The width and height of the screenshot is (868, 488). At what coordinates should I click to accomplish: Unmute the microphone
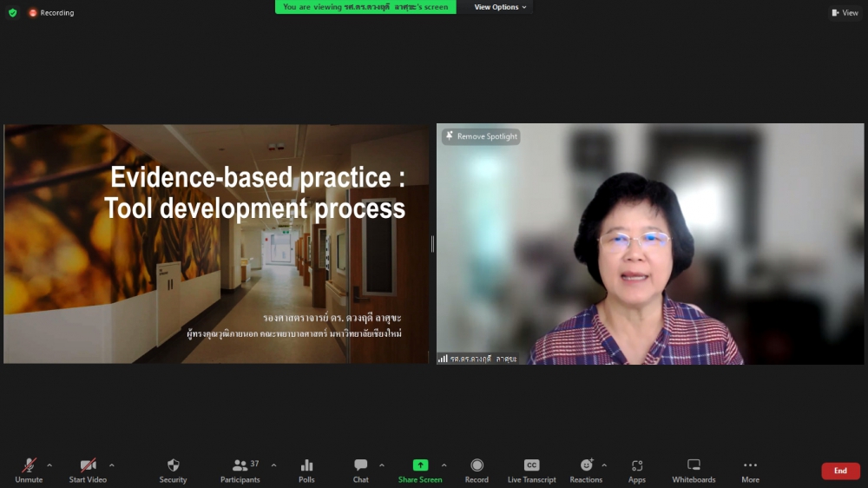(29, 471)
